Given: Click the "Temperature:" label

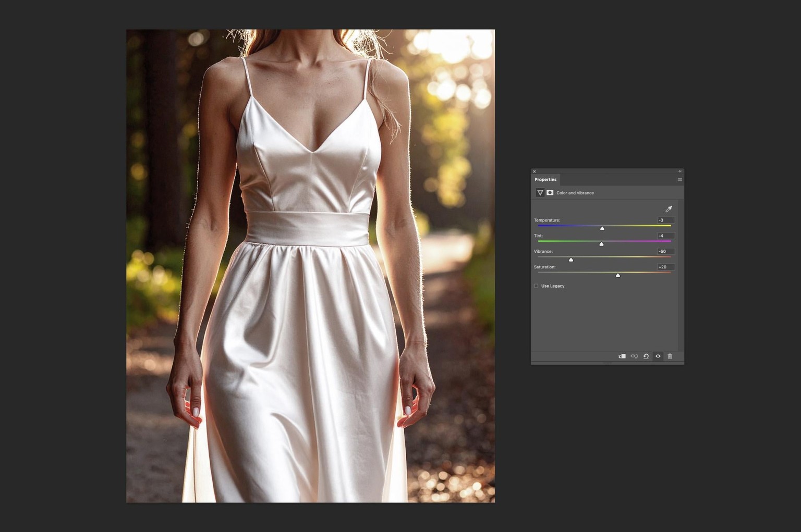Looking at the screenshot, I should pos(547,220).
